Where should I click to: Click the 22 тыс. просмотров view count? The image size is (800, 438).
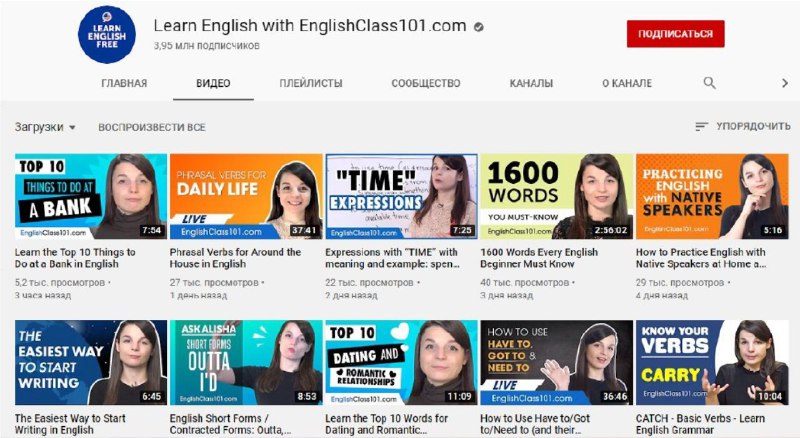click(369, 282)
